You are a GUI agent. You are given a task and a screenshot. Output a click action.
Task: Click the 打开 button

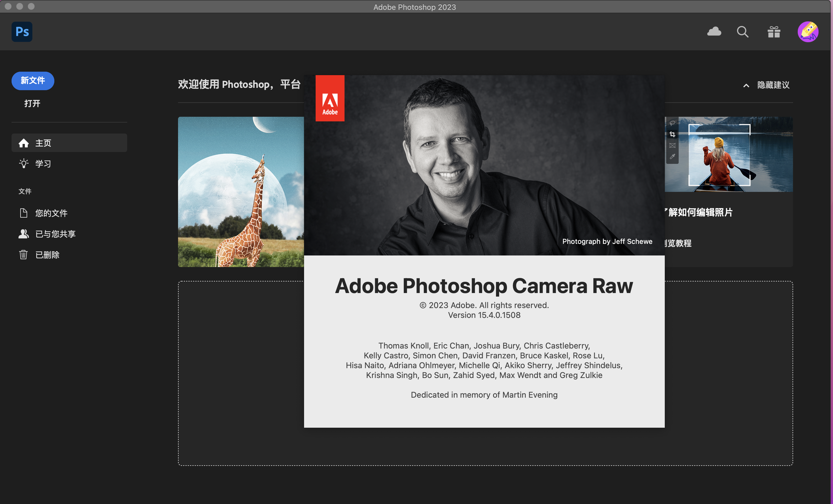point(32,103)
